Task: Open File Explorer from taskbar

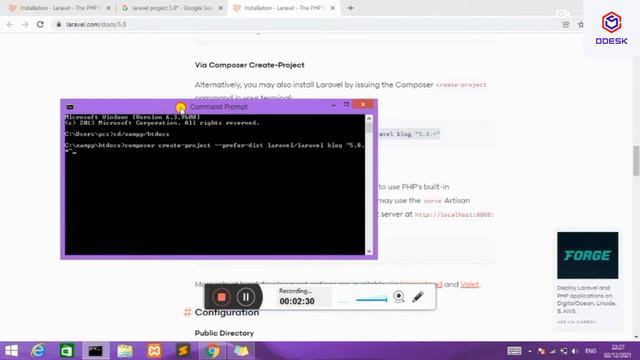Action: [x=125, y=351]
